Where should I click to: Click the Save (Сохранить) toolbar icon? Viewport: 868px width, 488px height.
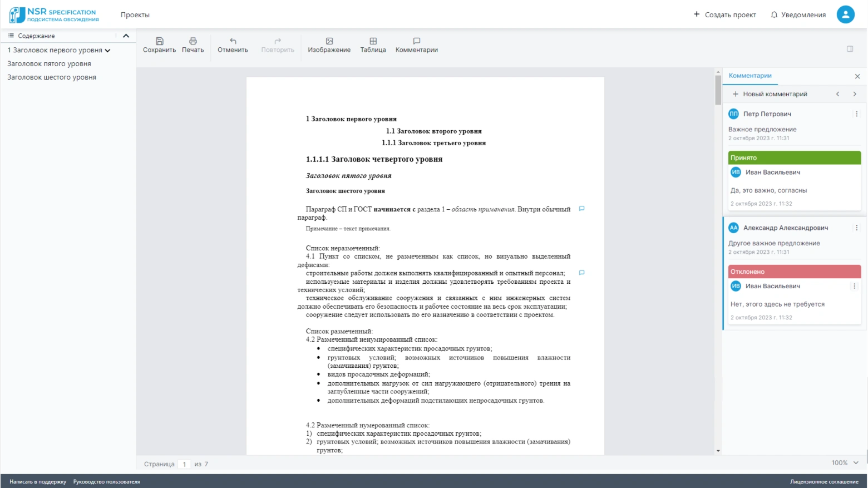(159, 41)
